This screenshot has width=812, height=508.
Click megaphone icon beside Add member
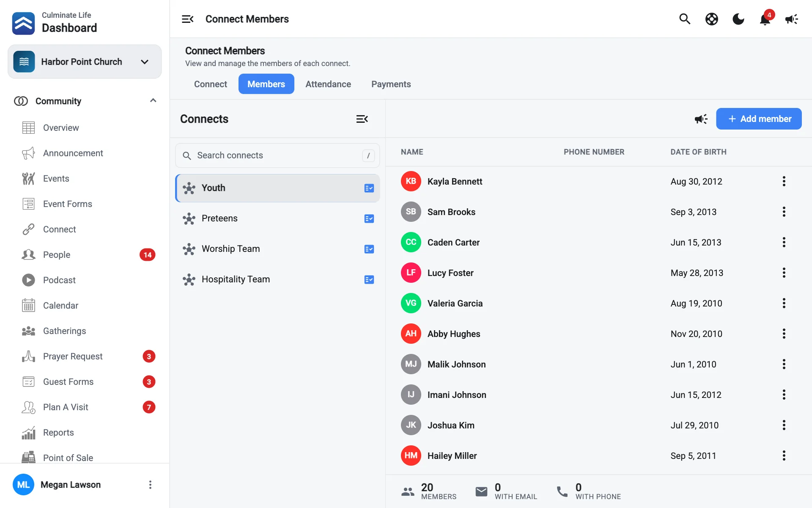[x=701, y=119]
